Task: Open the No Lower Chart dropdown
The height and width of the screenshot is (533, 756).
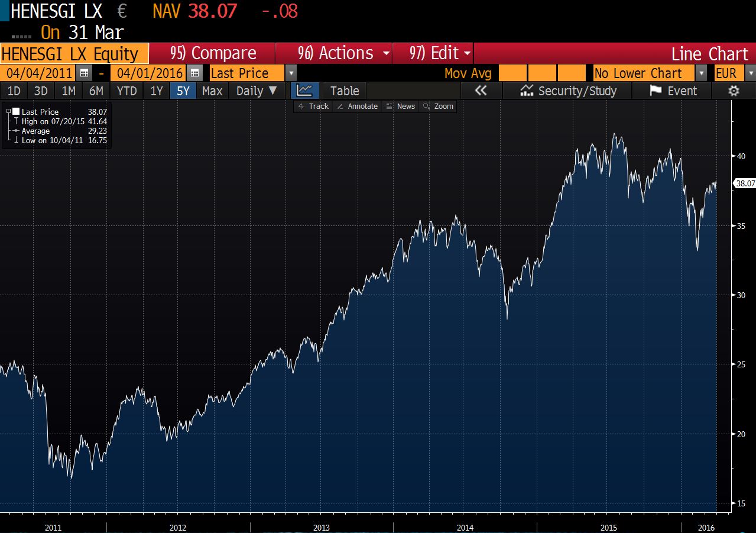Action: 701,73
